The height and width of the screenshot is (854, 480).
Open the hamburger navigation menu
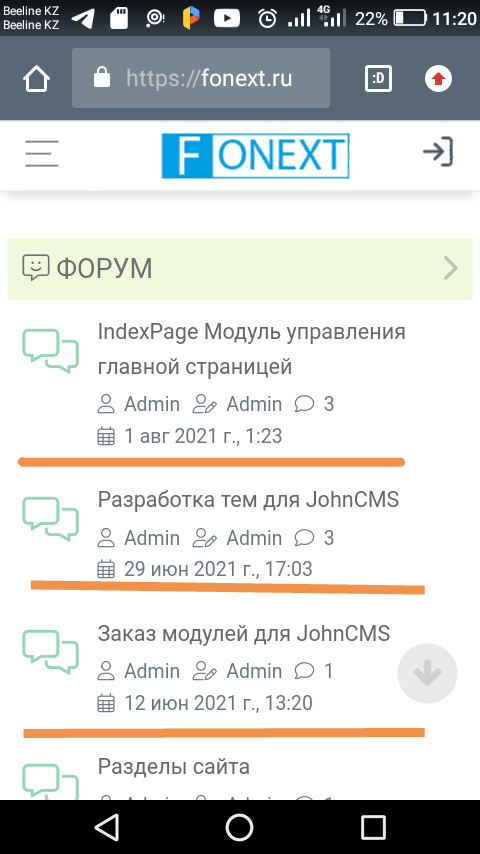(x=42, y=154)
